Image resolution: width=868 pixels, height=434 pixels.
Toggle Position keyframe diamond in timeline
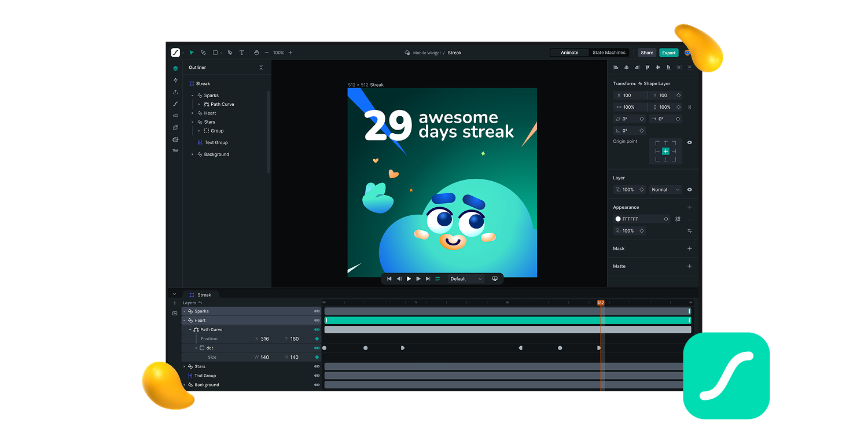(x=317, y=339)
